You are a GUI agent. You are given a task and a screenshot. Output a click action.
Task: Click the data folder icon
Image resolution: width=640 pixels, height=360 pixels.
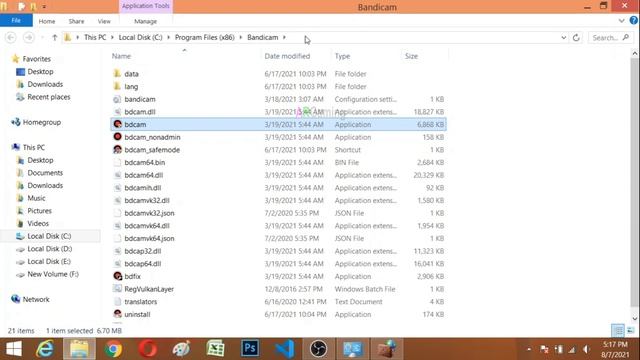coord(118,73)
